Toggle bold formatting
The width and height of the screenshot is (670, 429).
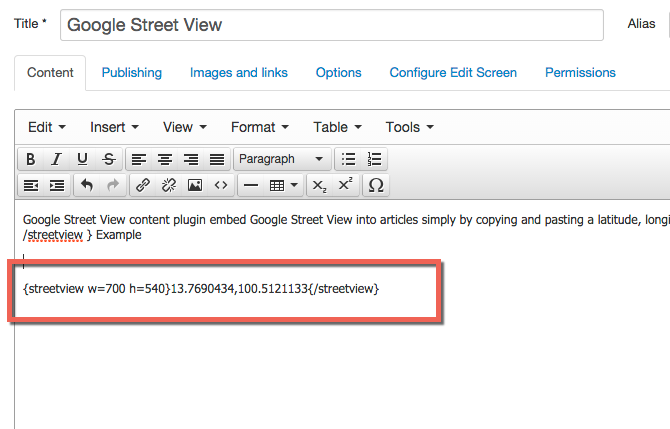[x=30, y=159]
